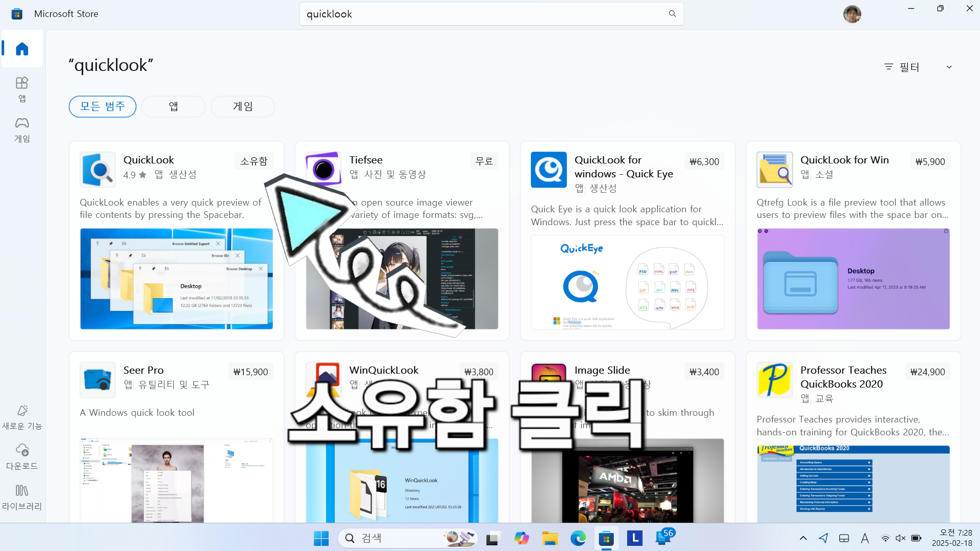Viewport: 980px width, 551px height.
Task: Select the 모든 범주 (All categories) tab
Action: [x=103, y=106]
